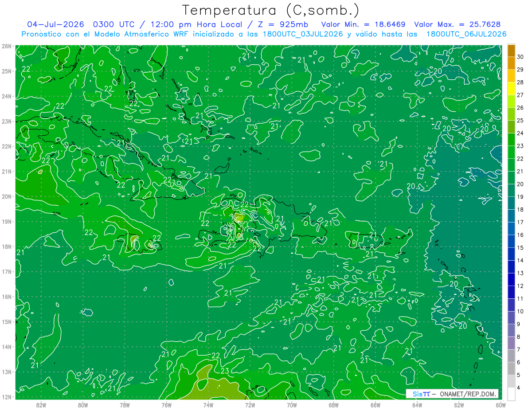This screenshot has width=532, height=411.
Task: Click the latitude axis label "14N"
Action: click(x=7, y=347)
